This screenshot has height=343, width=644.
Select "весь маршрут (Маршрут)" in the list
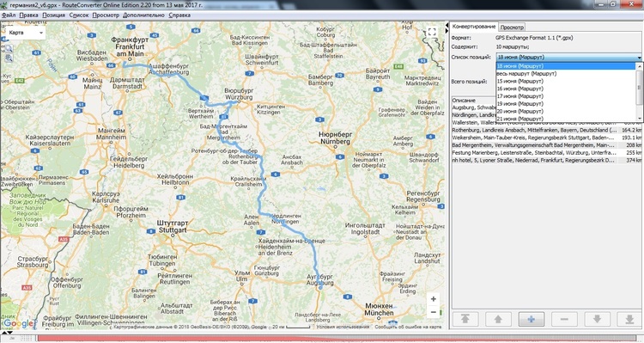pos(526,74)
